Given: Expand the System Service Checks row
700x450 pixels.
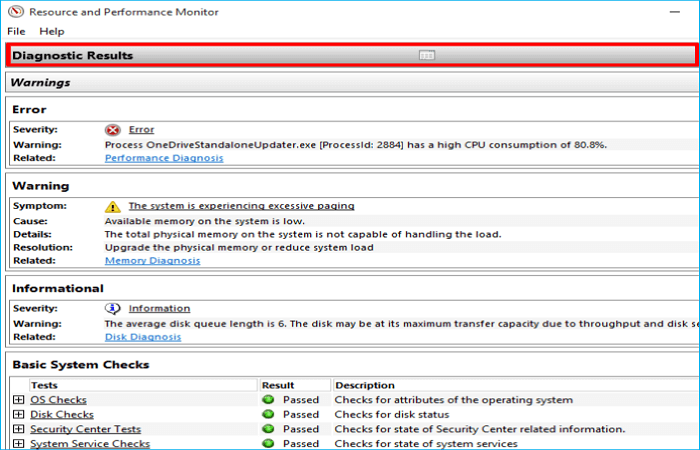Looking at the screenshot, I should 18,443.
